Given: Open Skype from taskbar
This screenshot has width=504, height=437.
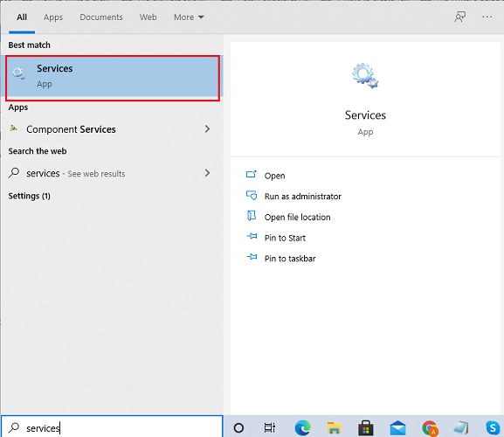Looking at the screenshot, I should click(x=493, y=428).
